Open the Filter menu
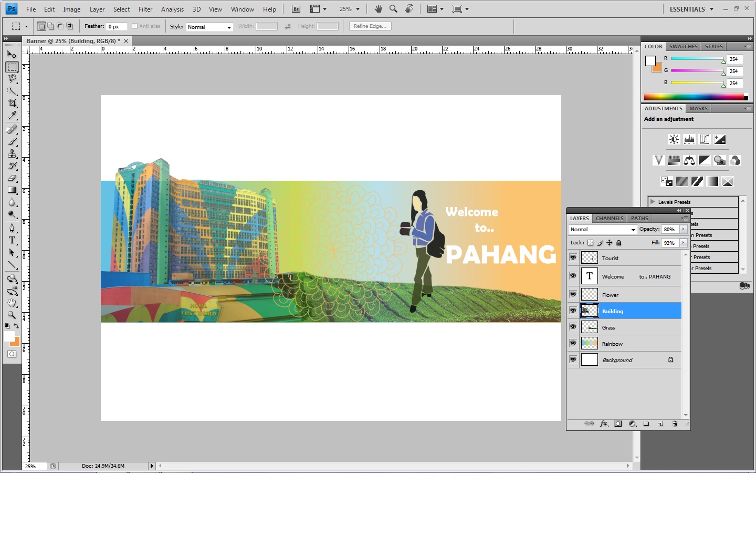Image resolution: width=756 pixels, height=536 pixels. pyautogui.click(x=145, y=9)
